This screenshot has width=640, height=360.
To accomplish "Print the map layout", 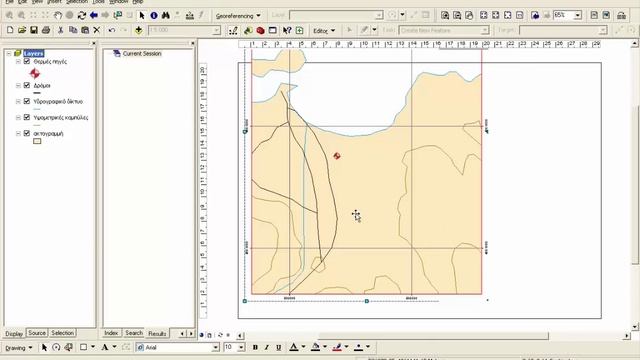I will tap(46, 30).
